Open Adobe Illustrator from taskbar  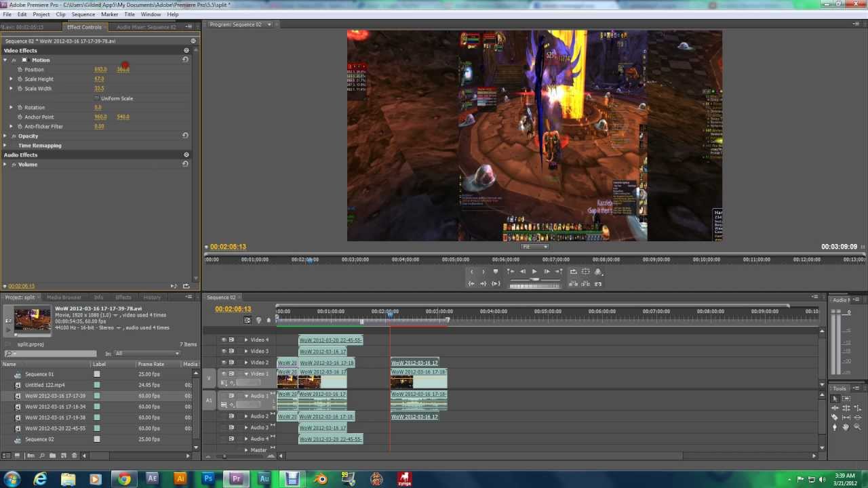(180, 479)
